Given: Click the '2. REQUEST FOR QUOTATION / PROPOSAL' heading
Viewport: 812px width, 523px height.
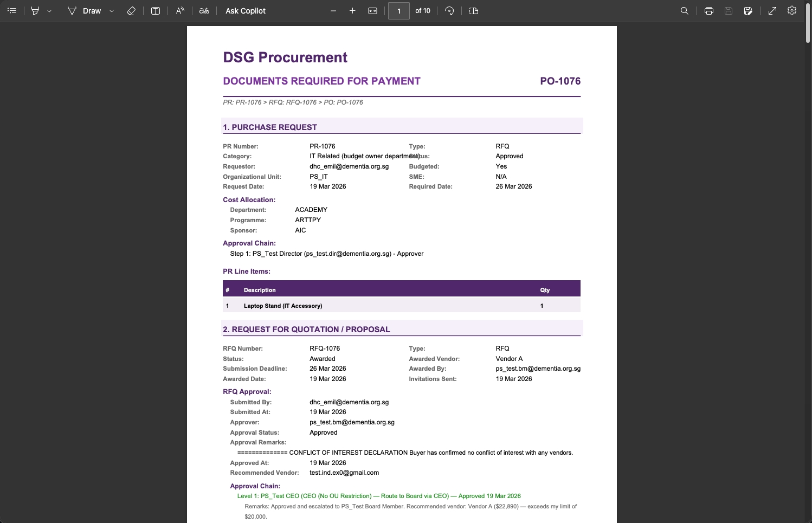Looking at the screenshot, I should coord(306,330).
